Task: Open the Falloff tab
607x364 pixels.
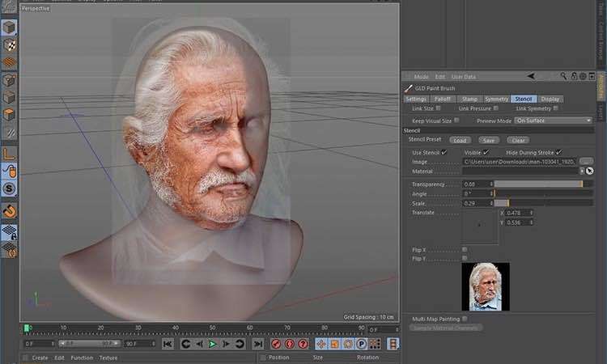Action: (x=443, y=99)
